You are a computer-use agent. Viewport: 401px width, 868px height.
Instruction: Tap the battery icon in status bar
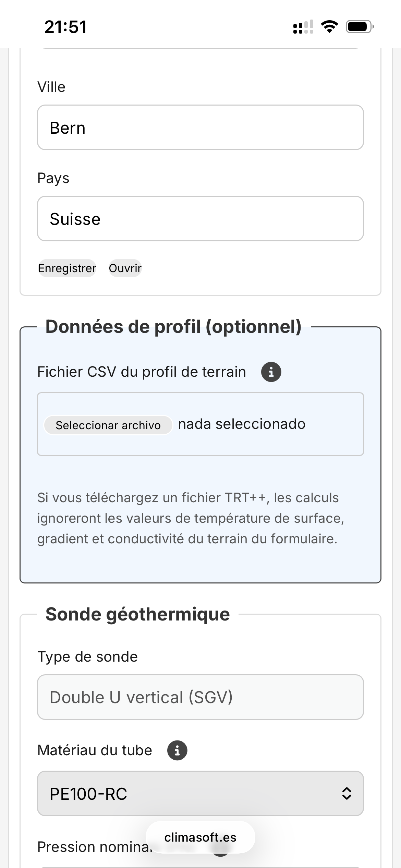[360, 27]
